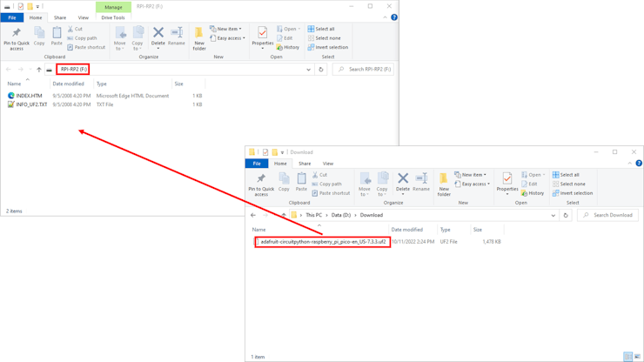The height and width of the screenshot is (362, 644).
Task: Refresh the RPI-RP2 window address bar
Action: (321, 70)
